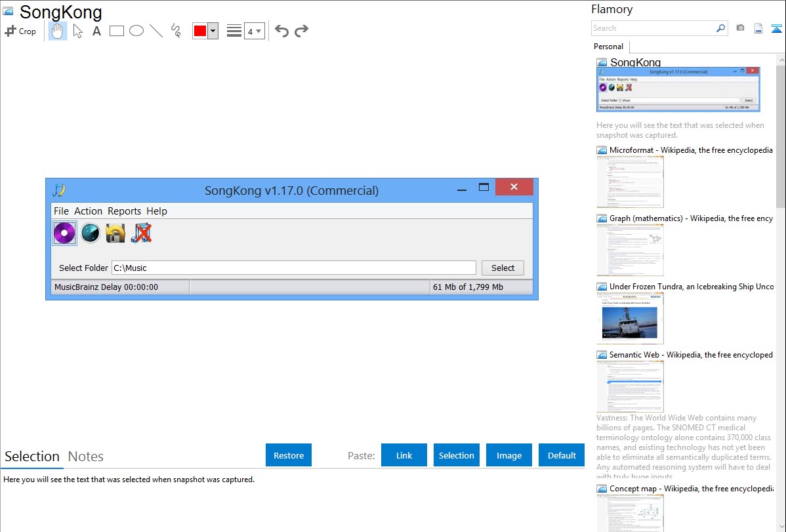Click the Select button in SongKong
The width and height of the screenshot is (786, 532).
[x=503, y=268]
